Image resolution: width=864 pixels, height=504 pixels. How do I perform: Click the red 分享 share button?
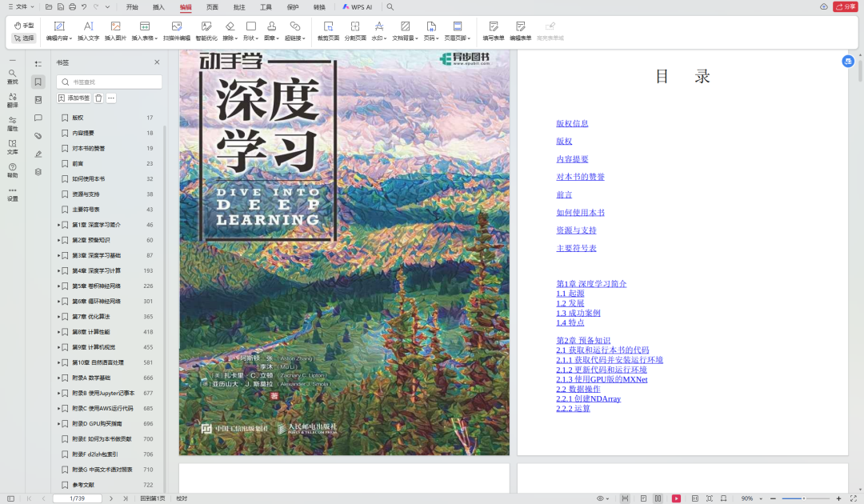tap(846, 7)
